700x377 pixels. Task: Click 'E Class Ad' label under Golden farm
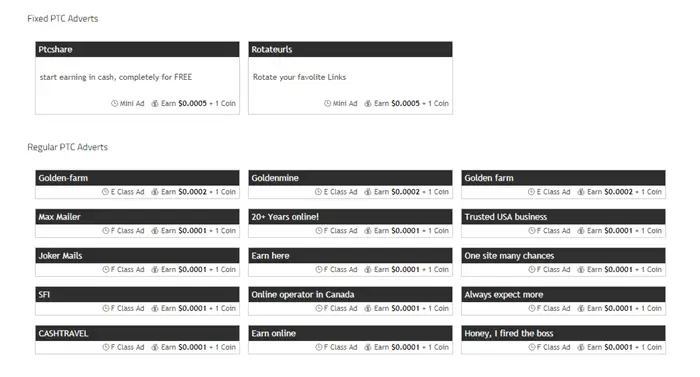(553, 192)
